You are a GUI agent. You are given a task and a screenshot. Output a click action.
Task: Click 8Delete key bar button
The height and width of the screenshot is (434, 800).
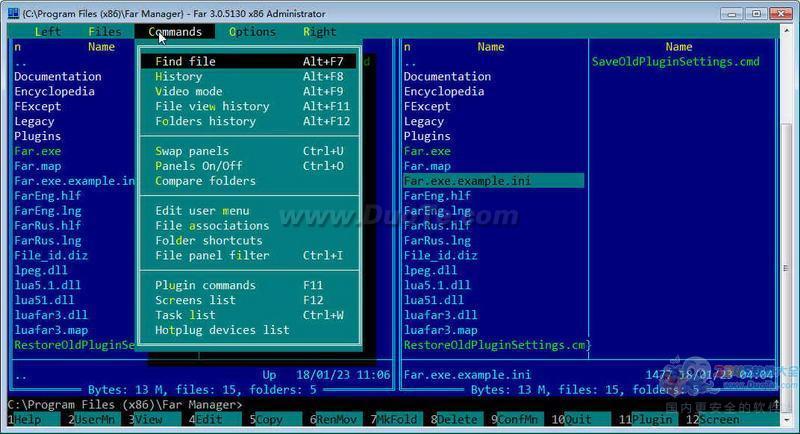tap(458, 419)
